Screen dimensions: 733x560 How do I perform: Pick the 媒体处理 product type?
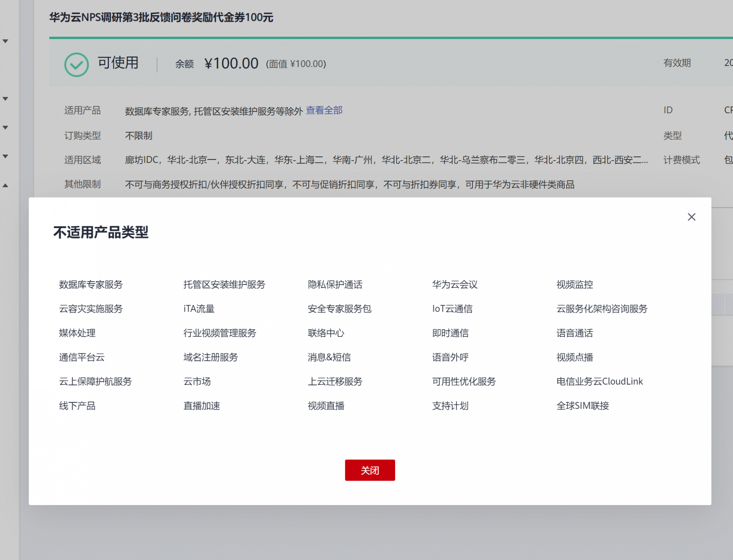[x=77, y=333]
